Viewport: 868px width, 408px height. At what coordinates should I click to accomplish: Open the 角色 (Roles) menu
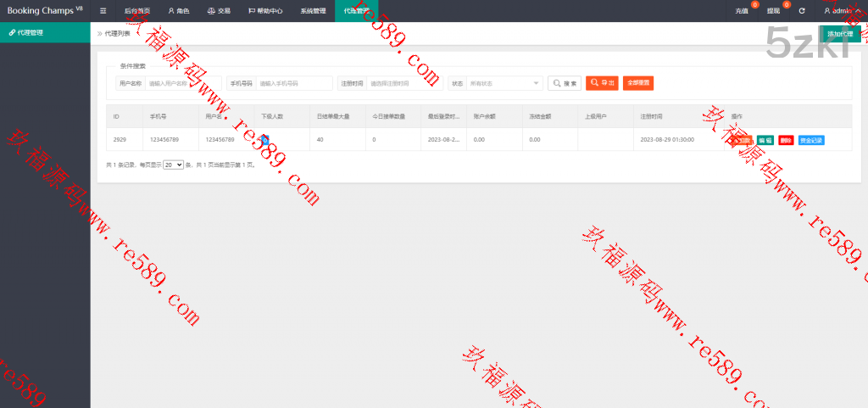coord(179,11)
